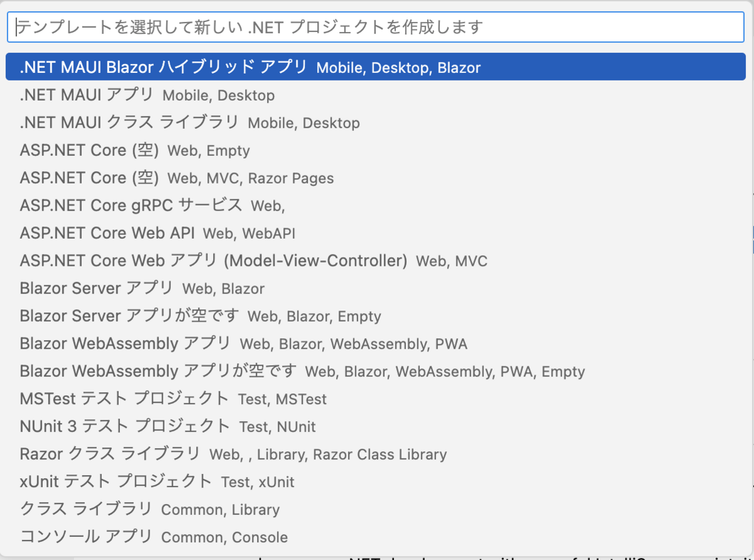Select クラス ライブラリ Common, Library template
The width and height of the screenshot is (754, 560).
coord(376,510)
